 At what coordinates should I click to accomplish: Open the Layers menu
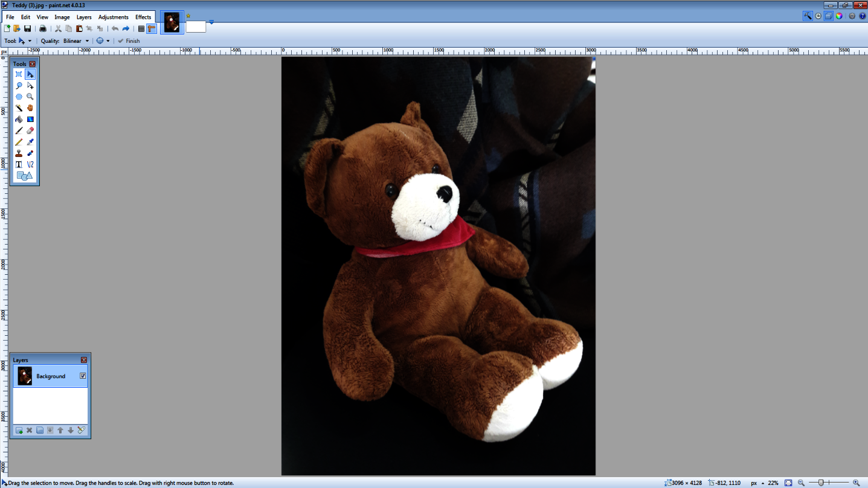[x=84, y=17]
